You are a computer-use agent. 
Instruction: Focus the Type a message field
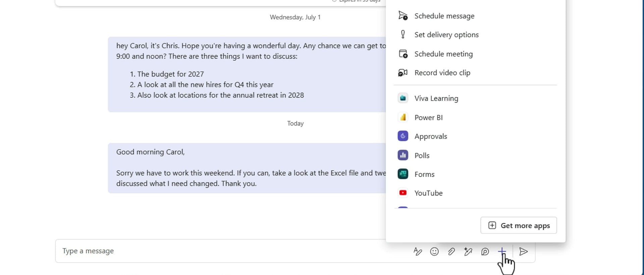(x=231, y=251)
